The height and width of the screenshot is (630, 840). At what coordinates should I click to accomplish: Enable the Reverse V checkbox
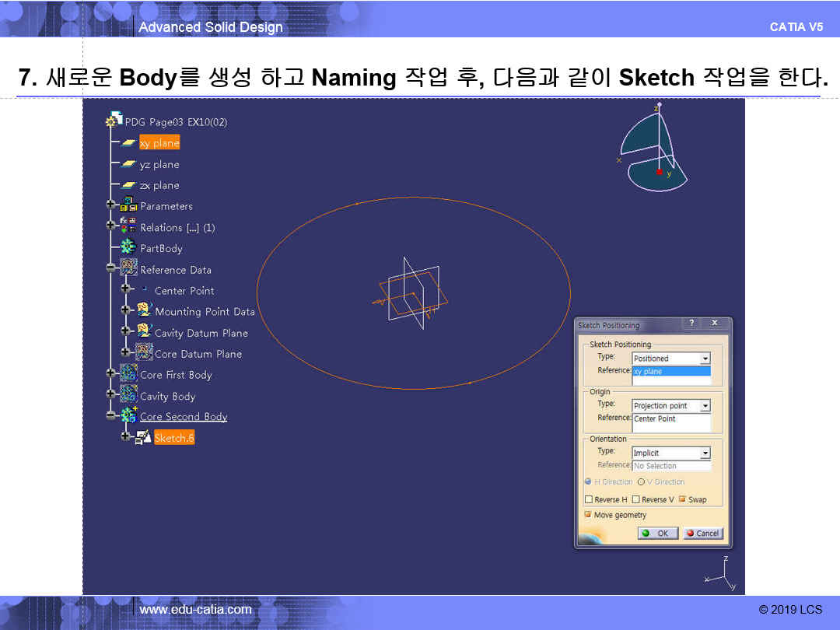(x=636, y=499)
